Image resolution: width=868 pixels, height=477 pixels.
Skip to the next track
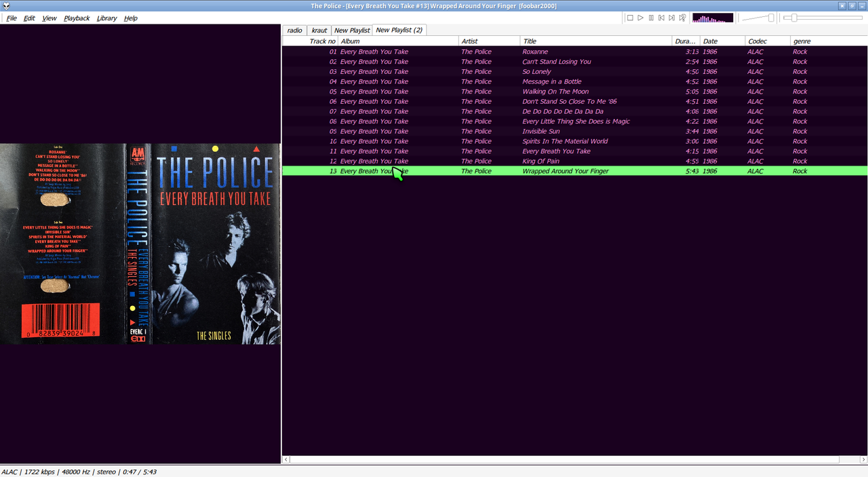672,18
